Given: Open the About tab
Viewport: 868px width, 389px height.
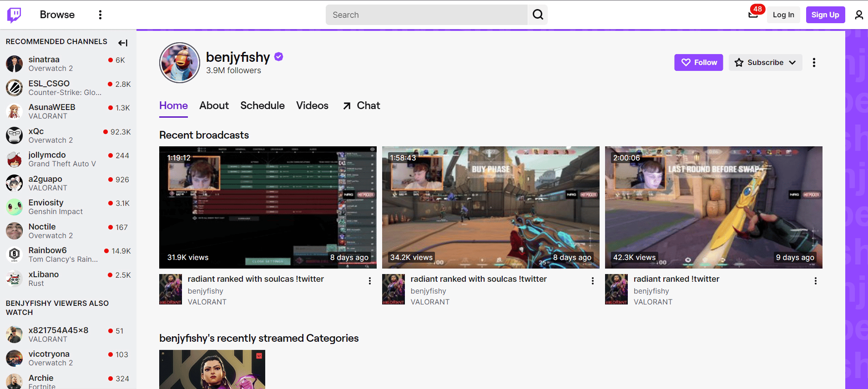Looking at the screenshot, I should (214, 105).
